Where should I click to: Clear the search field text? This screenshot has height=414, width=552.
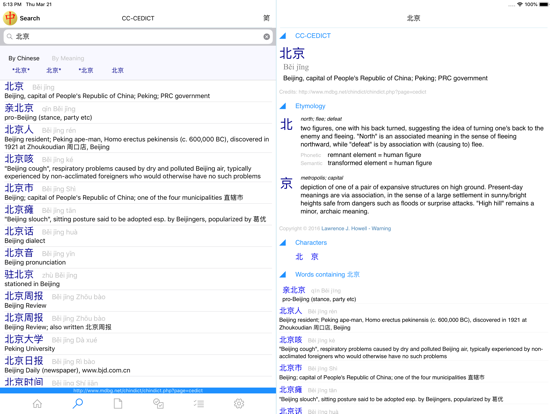point(266,37)
